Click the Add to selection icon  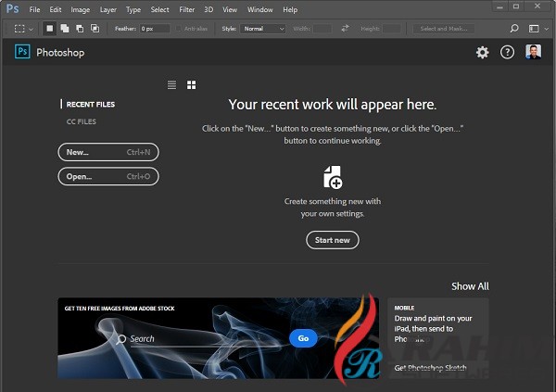64,29
